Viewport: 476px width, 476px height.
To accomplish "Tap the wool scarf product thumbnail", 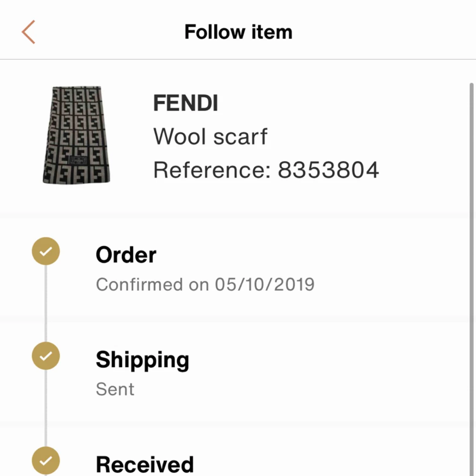I will pyautogui.click(x=77, y=135).
